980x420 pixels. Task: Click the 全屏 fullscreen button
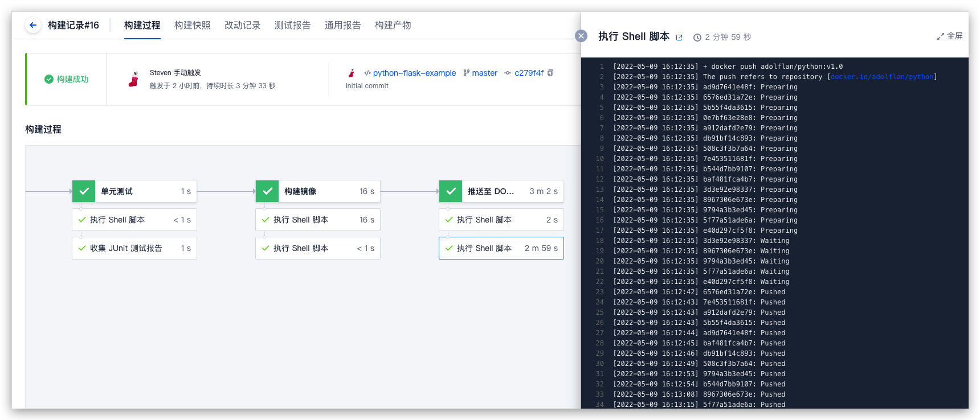[x=950, y=36]
